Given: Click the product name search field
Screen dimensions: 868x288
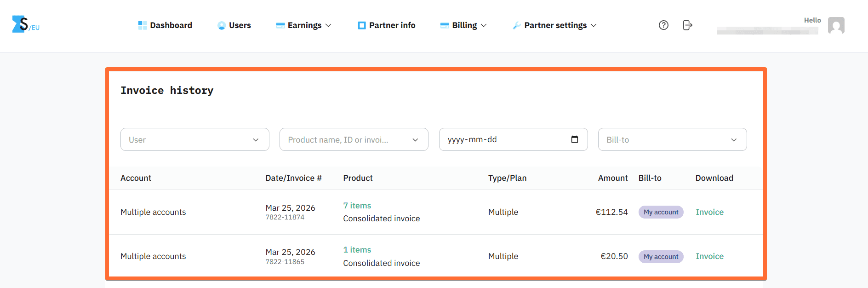Looking at the screenshot, I should pyautogui.click(x=348, y=139).
